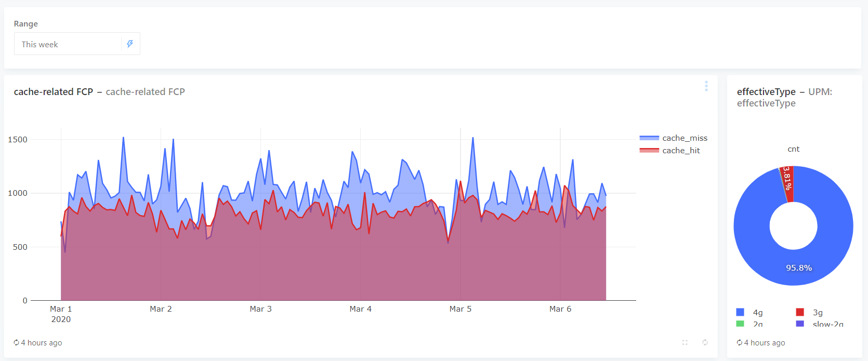Click the "2020" year label under Mar 1
Image resolution: width=868 pixels, height=361 pixels.
(61, 319)
